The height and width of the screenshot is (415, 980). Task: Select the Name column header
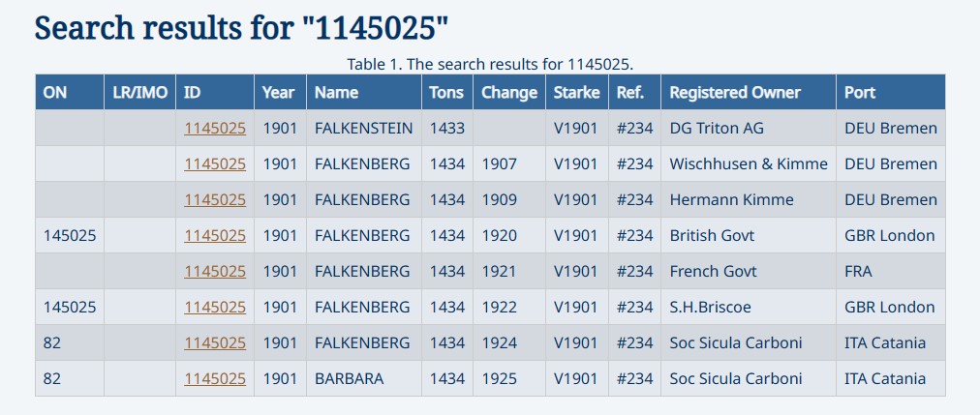point(336,93)
